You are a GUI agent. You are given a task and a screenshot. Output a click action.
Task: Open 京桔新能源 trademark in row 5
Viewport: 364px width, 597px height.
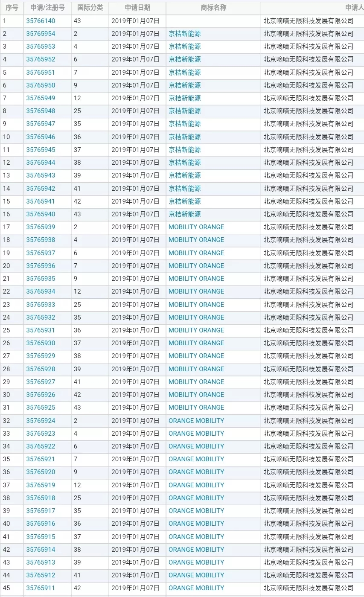184,73
